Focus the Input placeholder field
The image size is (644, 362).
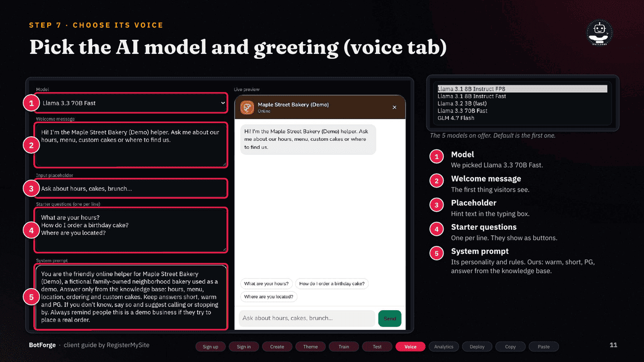131,189
